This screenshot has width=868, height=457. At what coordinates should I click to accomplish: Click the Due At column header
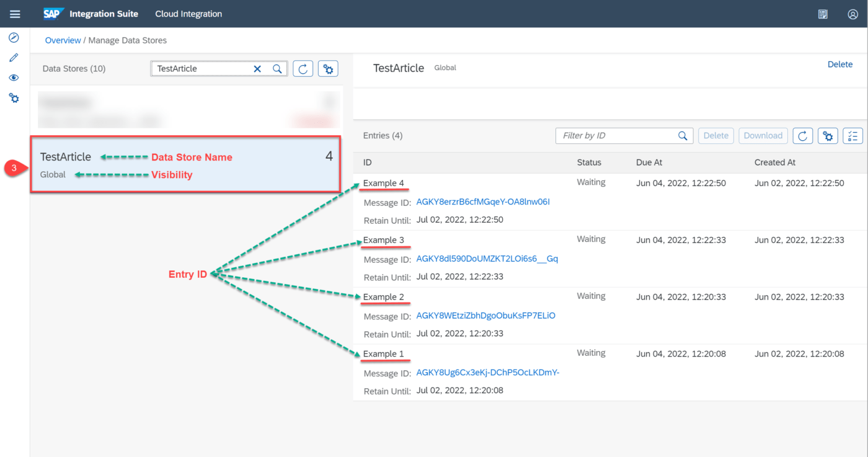649,162
